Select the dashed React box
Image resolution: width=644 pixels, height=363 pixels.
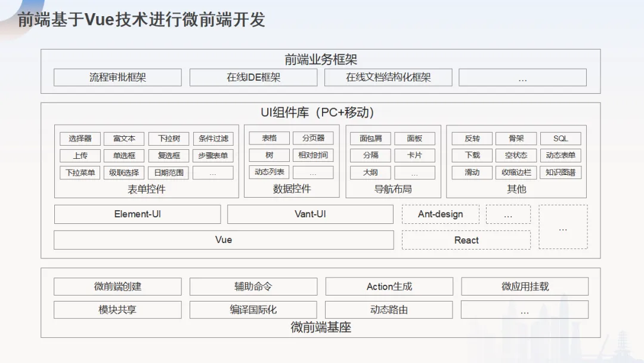466,240
